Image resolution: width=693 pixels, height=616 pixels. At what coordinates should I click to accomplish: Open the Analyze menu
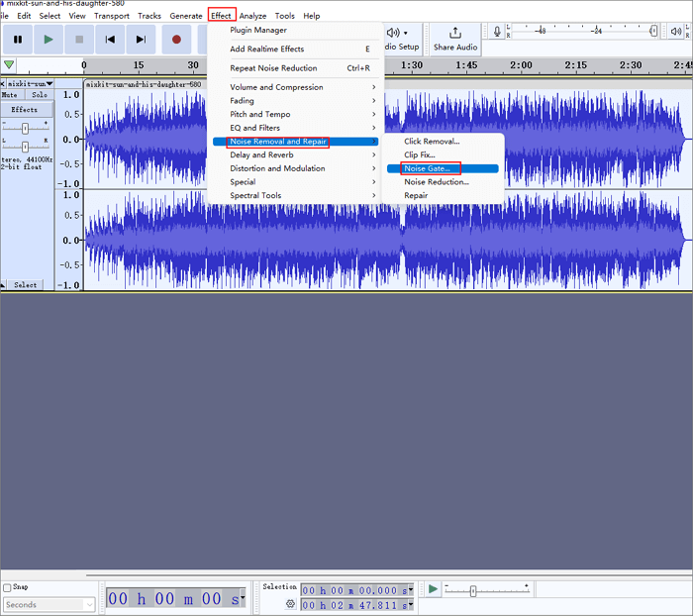coord(252,16)
